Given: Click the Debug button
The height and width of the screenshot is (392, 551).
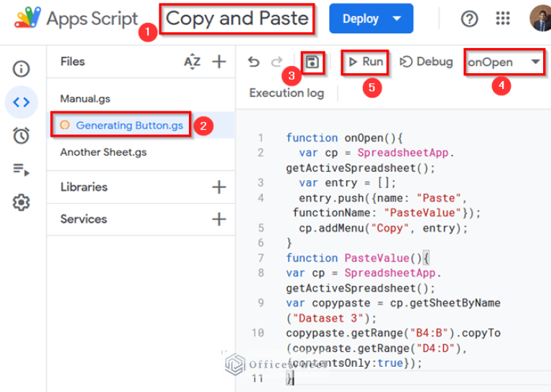Looking at the screenshot, I should pyautogui.click(x=427, y=62).
